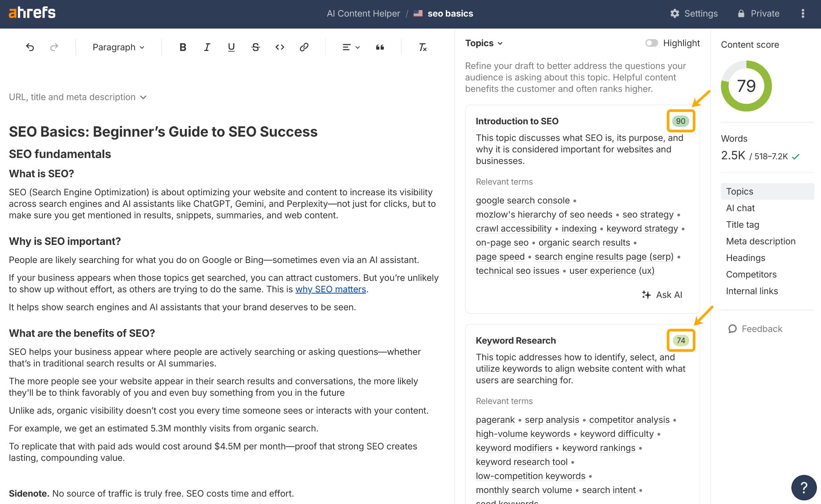Click the Redo icon
This screenshot has height=504, width=821.
click(x=54, y=47)
